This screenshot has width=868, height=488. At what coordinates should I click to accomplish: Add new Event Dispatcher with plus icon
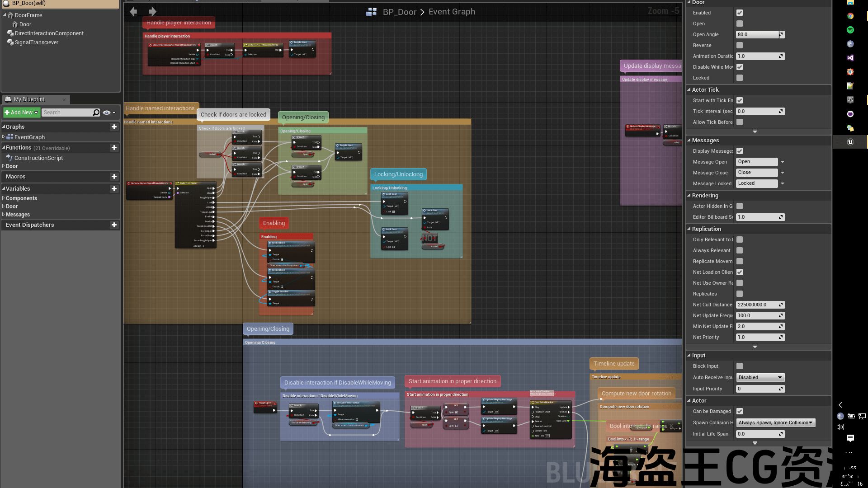[x=114, y=225]
